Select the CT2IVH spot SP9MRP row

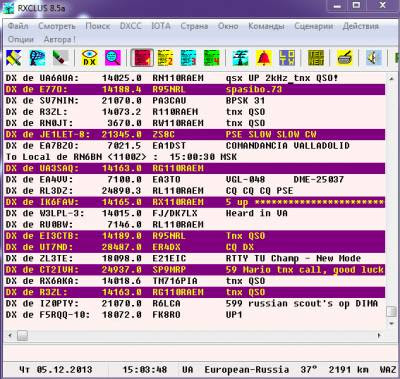[195, 270]
